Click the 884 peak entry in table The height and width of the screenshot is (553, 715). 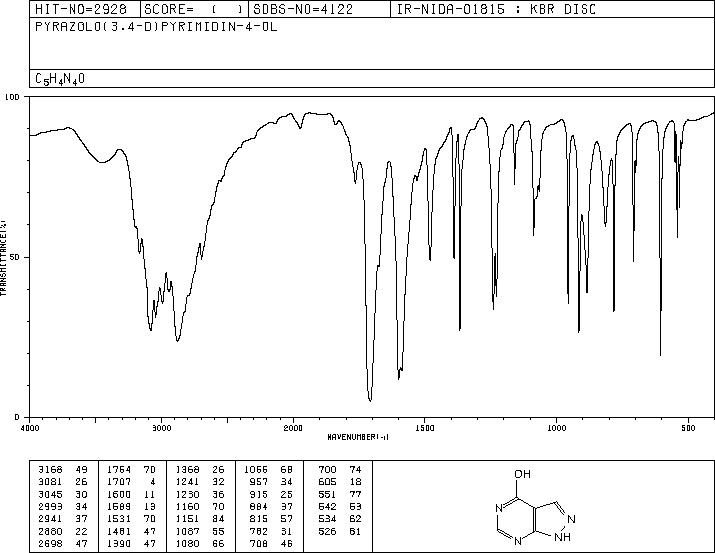click(271, 506)
